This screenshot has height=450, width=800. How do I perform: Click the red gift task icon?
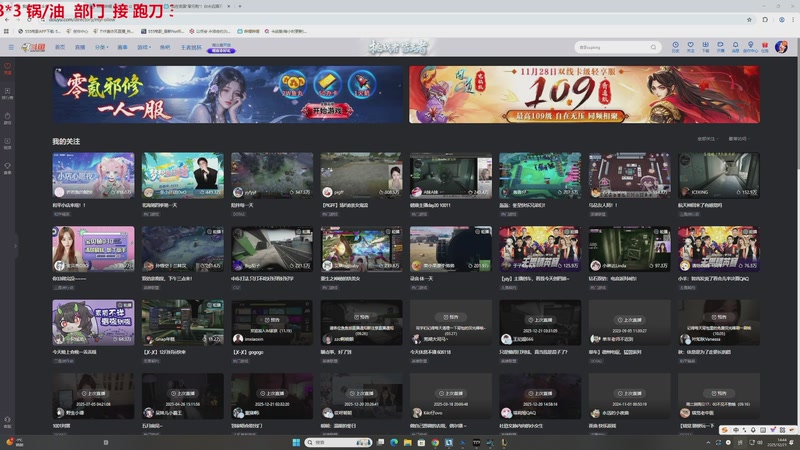[765, 47]
